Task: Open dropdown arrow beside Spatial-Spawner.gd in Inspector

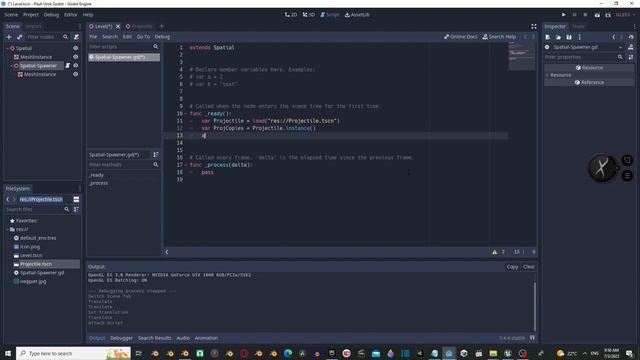Action: (x=621, y=47)
